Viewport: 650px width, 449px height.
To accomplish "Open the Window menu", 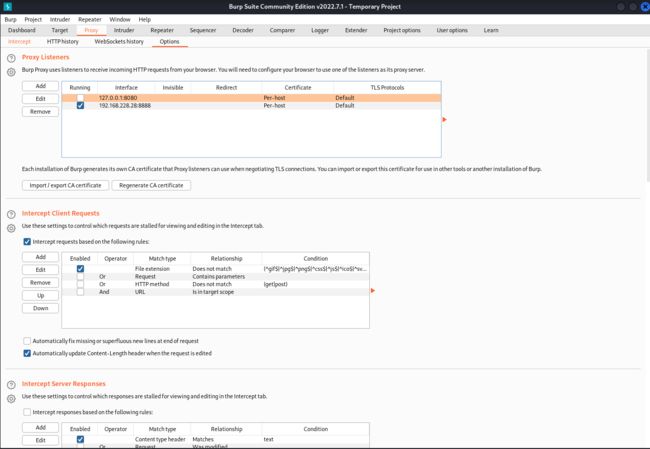I will (120, 19).
